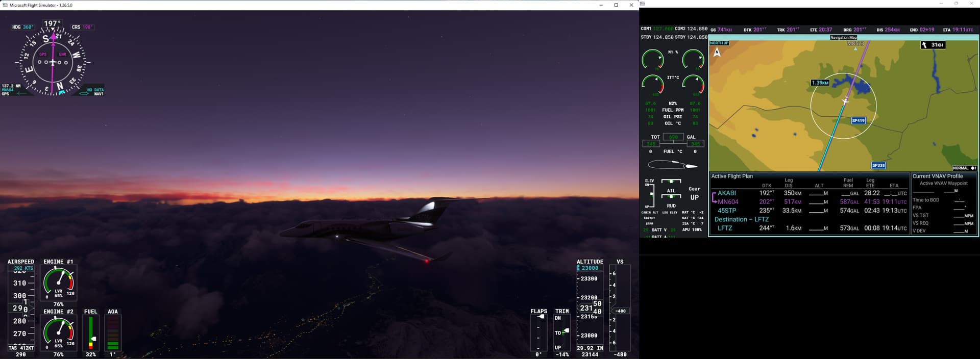Click the second window's title bar icon
Image resolution: width=980 pixels, height=359 pixels.
click(x=643, y=4)
